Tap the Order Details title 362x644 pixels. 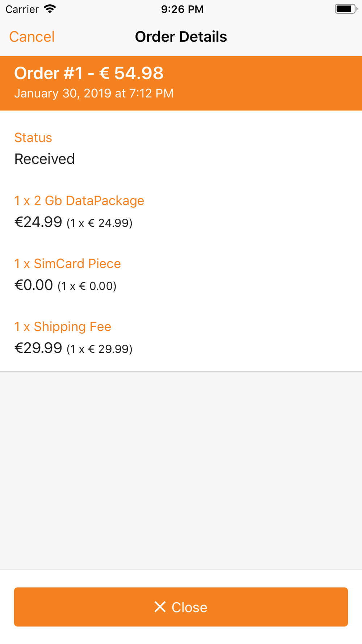click(x=181, y=37)
